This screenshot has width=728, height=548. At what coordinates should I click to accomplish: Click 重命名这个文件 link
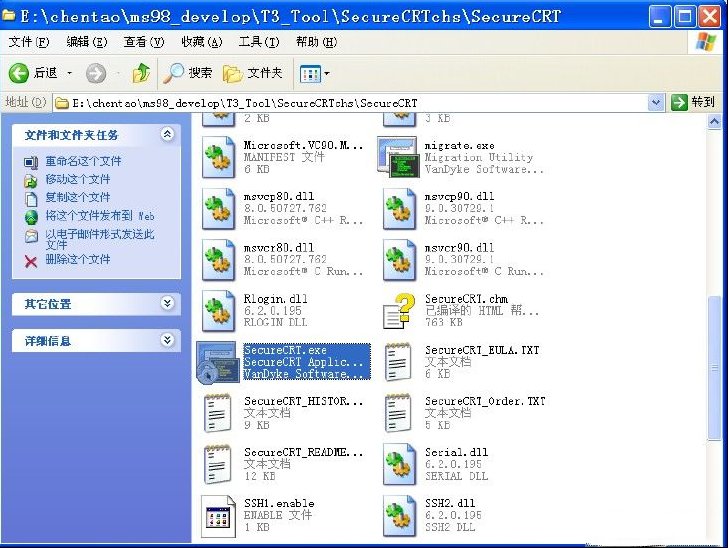point(83,161)
